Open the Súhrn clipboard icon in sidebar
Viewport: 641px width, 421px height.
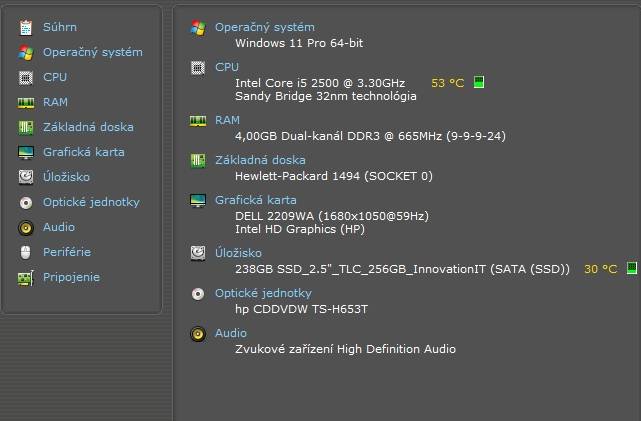(x=26, y=27)
